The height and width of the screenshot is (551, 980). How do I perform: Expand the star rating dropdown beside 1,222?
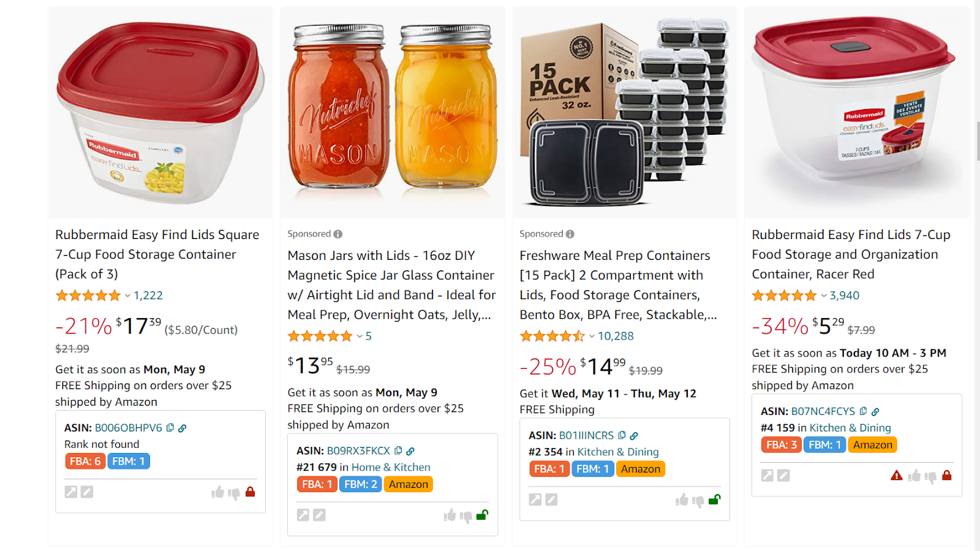tap(127, 296)
